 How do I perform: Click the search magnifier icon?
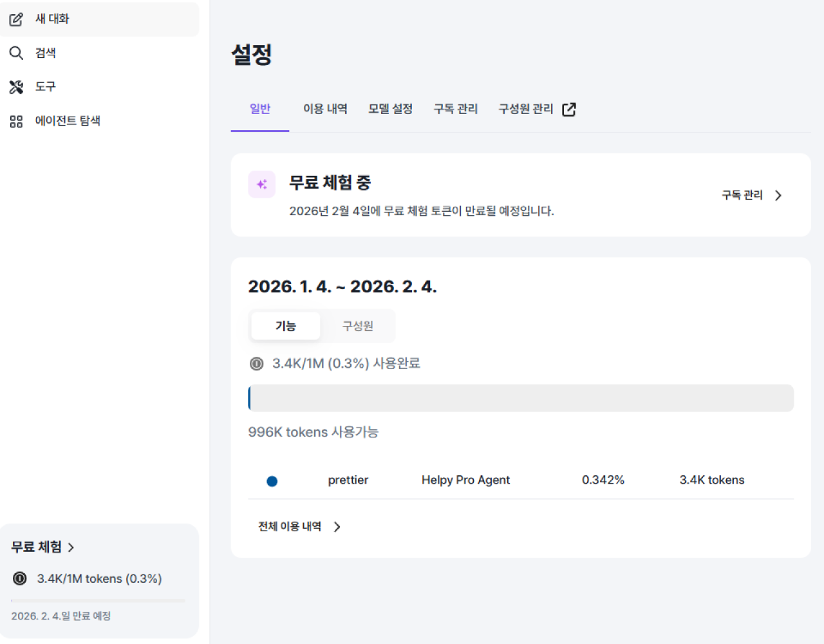16,53
